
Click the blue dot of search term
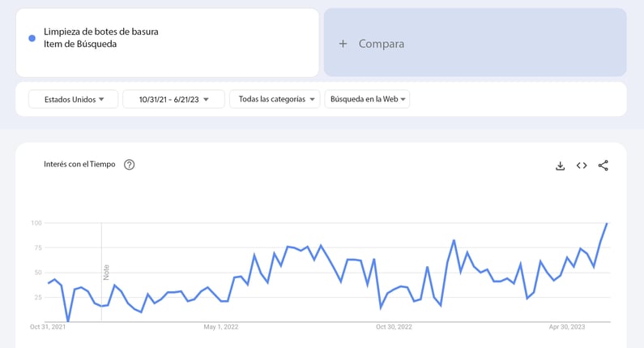click(32, 38)
